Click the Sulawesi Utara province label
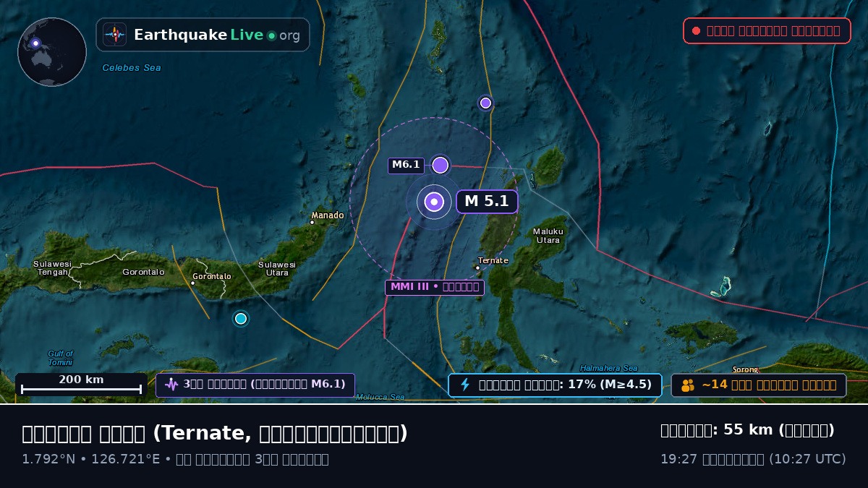The image size is (868, 488). pyautogui.click(x=277, y=269)
